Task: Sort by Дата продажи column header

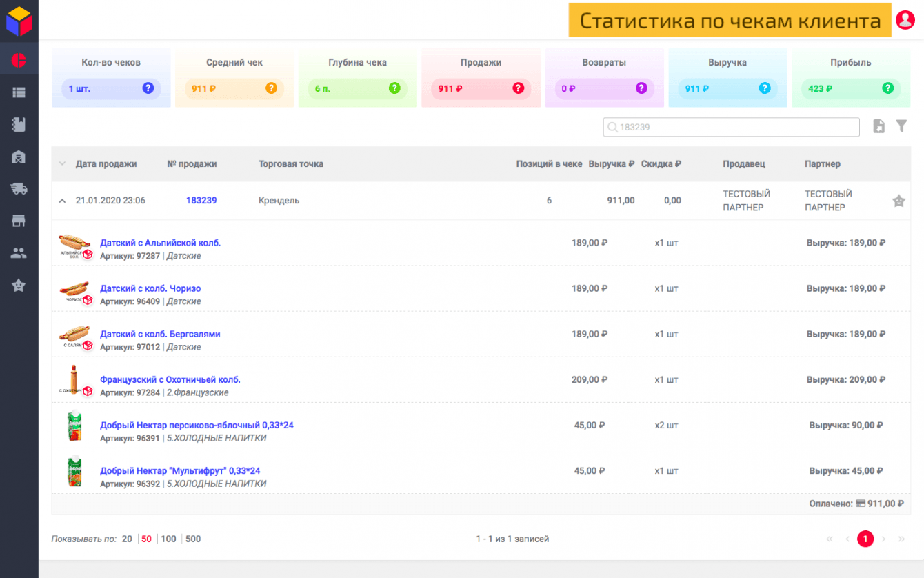Action: coord(106,164)
